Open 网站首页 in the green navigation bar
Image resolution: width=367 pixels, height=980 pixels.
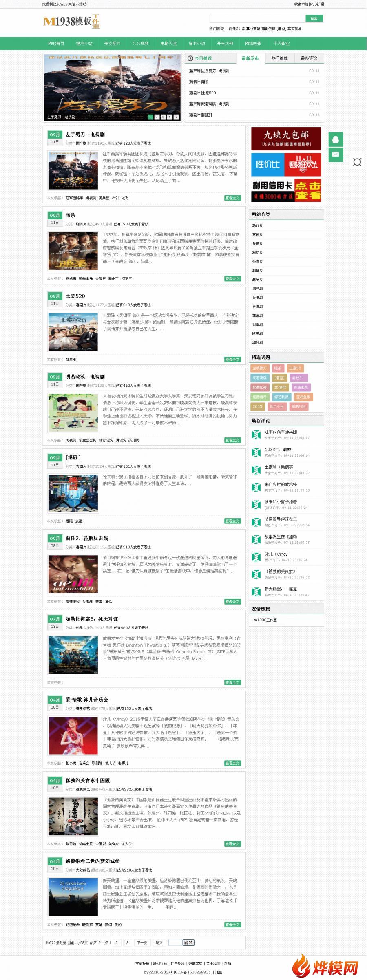56,44
